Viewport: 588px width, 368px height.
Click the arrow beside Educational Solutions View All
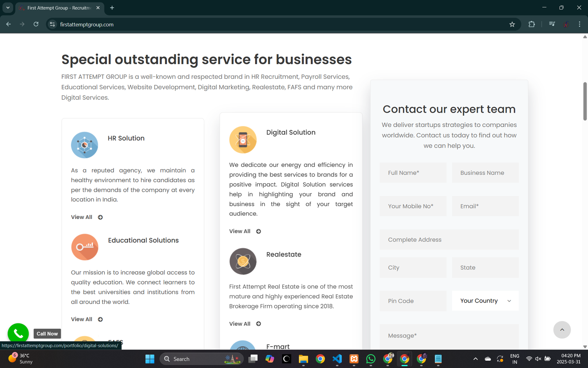[100, 319]
